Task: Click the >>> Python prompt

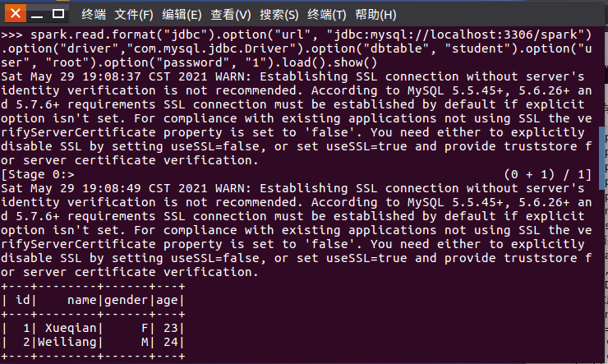Action: click(12, 35)
